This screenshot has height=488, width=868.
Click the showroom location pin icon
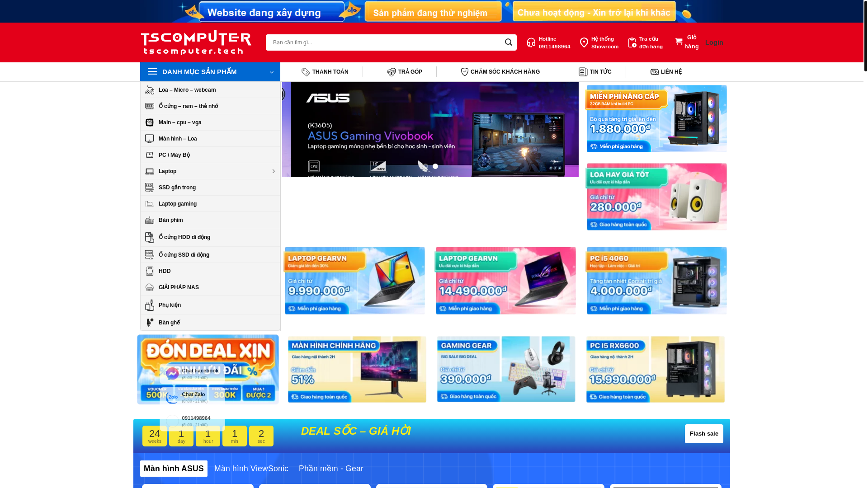(x=584, y=43)
